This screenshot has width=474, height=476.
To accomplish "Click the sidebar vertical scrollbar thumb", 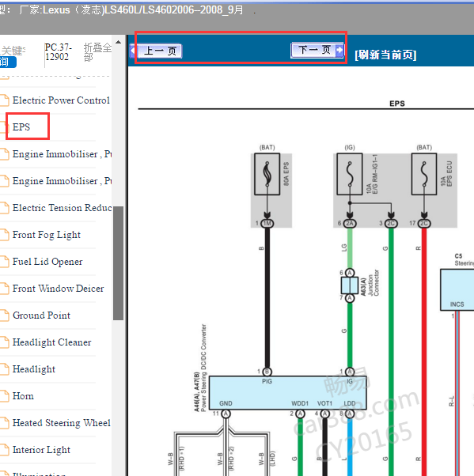I will pos(118,263).
